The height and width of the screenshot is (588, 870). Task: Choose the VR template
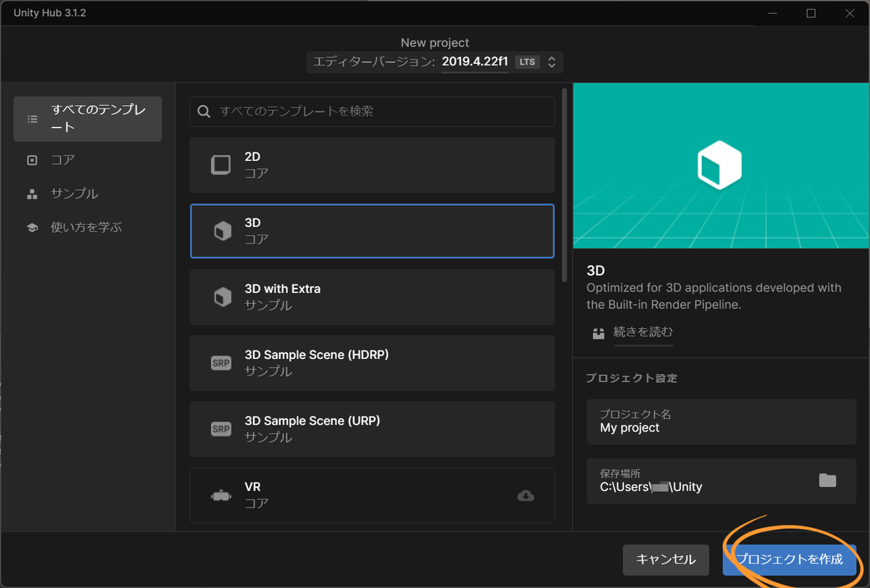coord(372,495)
